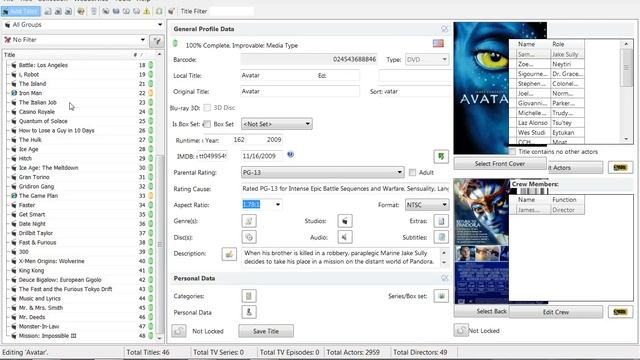
Task: Click 'Total Actors: 2959' in status bar
Action: tap(353, 352)
